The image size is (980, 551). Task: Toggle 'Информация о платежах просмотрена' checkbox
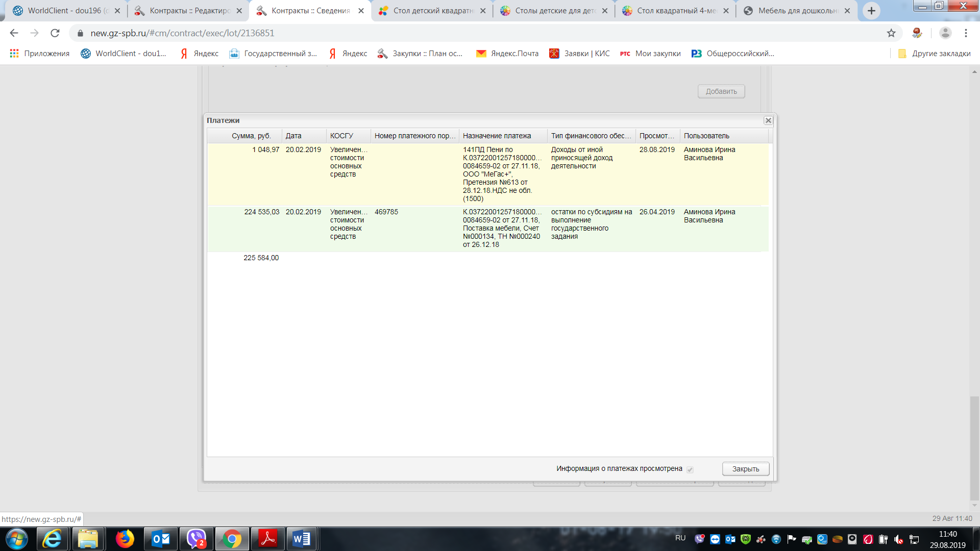pyautogui.click(x=690, y=469)
